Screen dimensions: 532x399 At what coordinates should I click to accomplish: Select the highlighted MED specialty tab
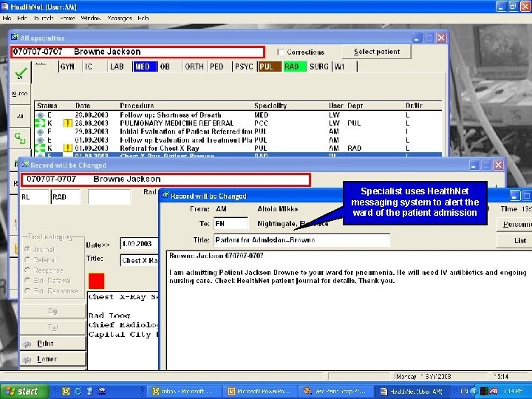click(146, 66)
